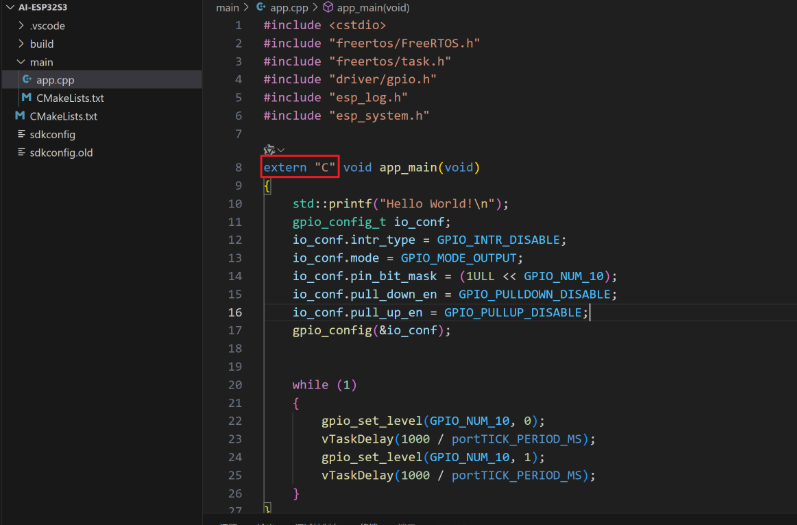Click "freertos/FreeRTOS.h" include string

(x=405, y=43)
